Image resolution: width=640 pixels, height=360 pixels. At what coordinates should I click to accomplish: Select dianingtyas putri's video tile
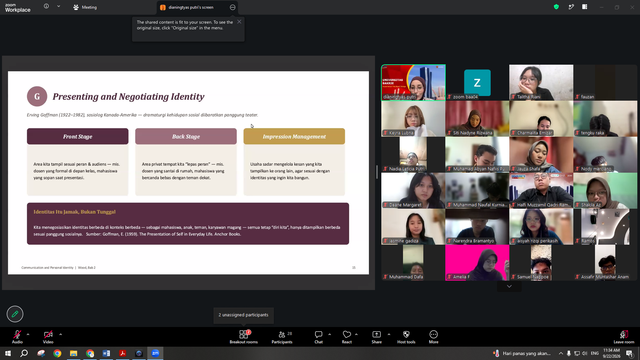(x=413, y=82)
